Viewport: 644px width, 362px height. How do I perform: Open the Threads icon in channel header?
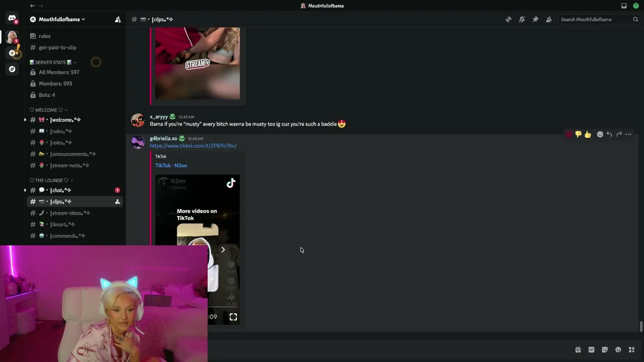pyautogui.click(x=509, y=19)
